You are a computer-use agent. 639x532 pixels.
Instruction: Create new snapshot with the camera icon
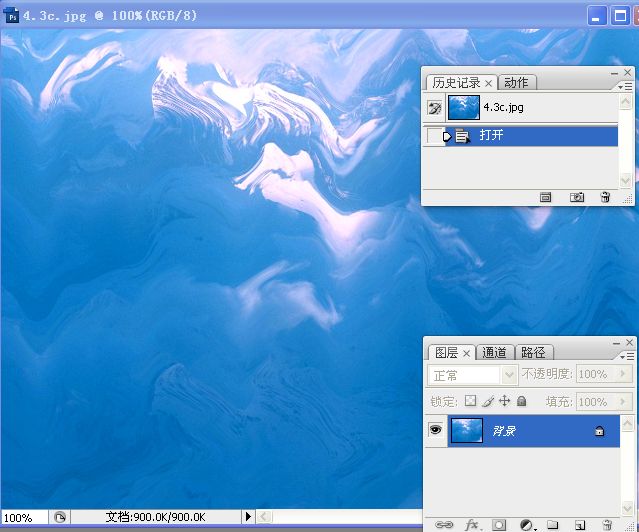(577, 198)
